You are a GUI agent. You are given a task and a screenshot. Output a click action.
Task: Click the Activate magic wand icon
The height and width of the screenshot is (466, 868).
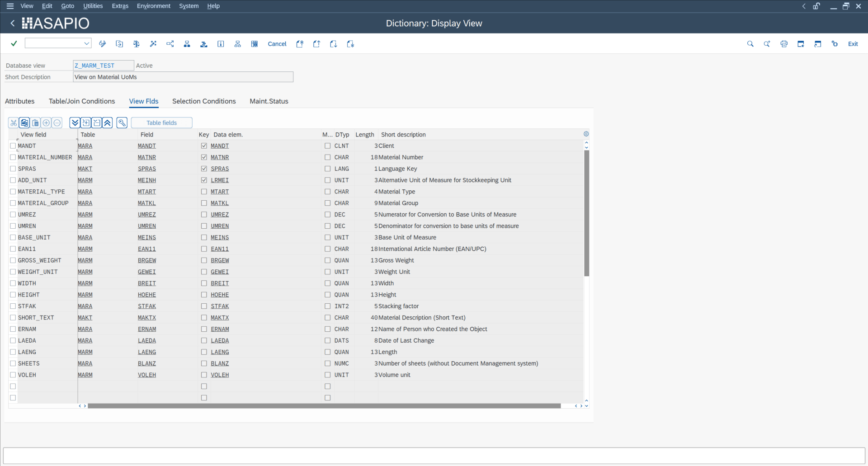click(153, 44)
